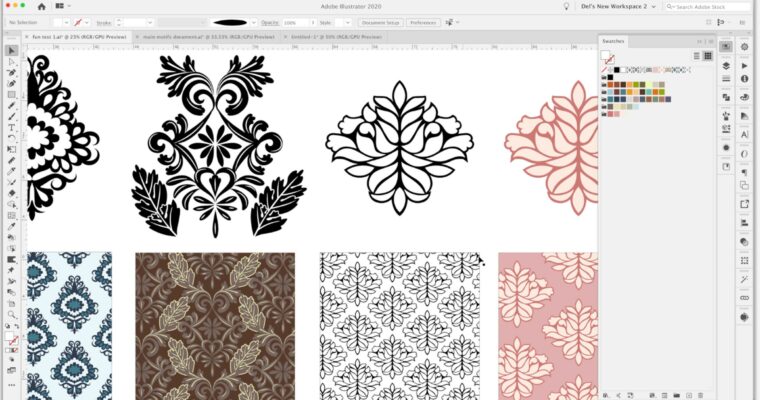Click New Swatch icon in Swatches panel

[689, 396]
